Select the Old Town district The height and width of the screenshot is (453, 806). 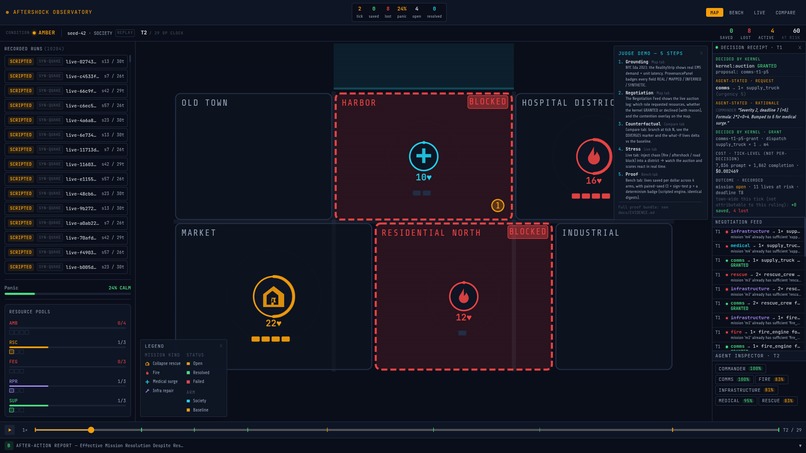253,156
